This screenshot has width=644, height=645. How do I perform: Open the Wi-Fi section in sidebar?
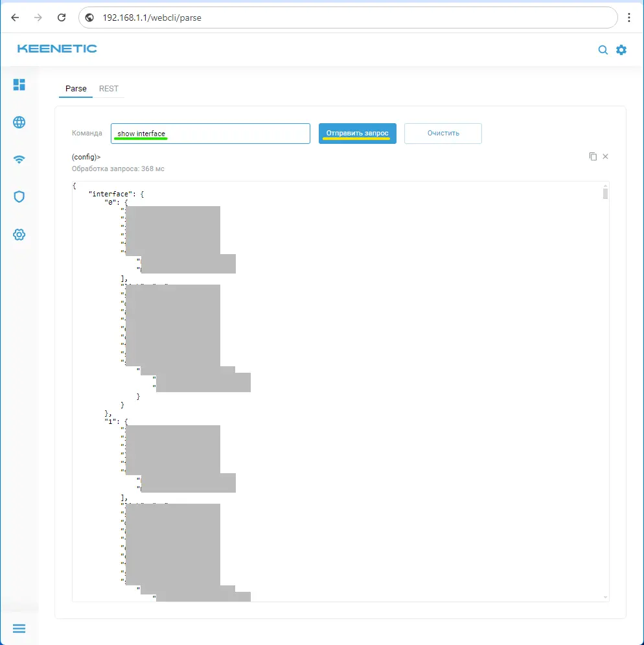(x=19, y=159)
